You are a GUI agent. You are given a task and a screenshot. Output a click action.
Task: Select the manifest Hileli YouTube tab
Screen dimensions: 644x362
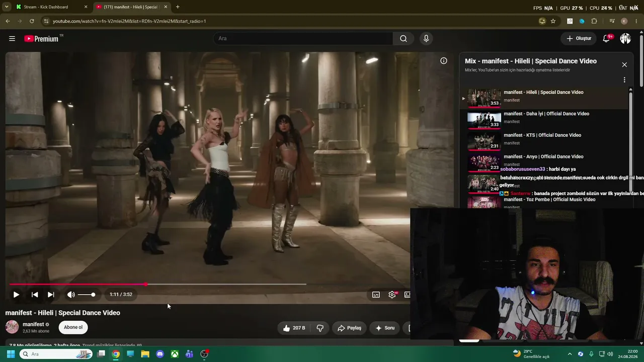click(132, 7)
